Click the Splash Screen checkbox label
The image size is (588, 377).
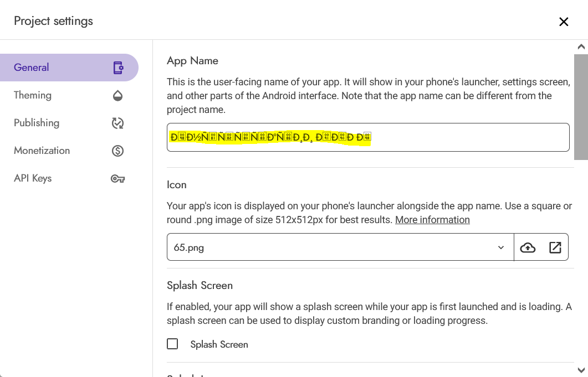(x=219, y=344)
